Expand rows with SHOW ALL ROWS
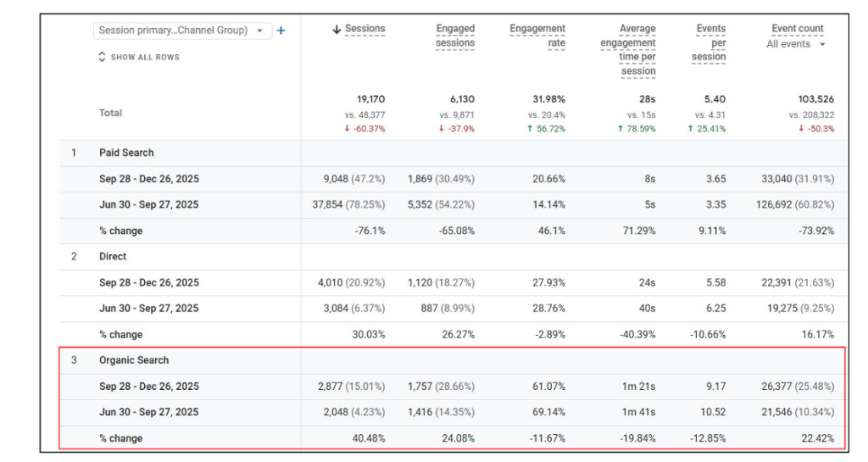Image resolution: width=868 pixels, height=462 pixels. [x=144, y=57]
